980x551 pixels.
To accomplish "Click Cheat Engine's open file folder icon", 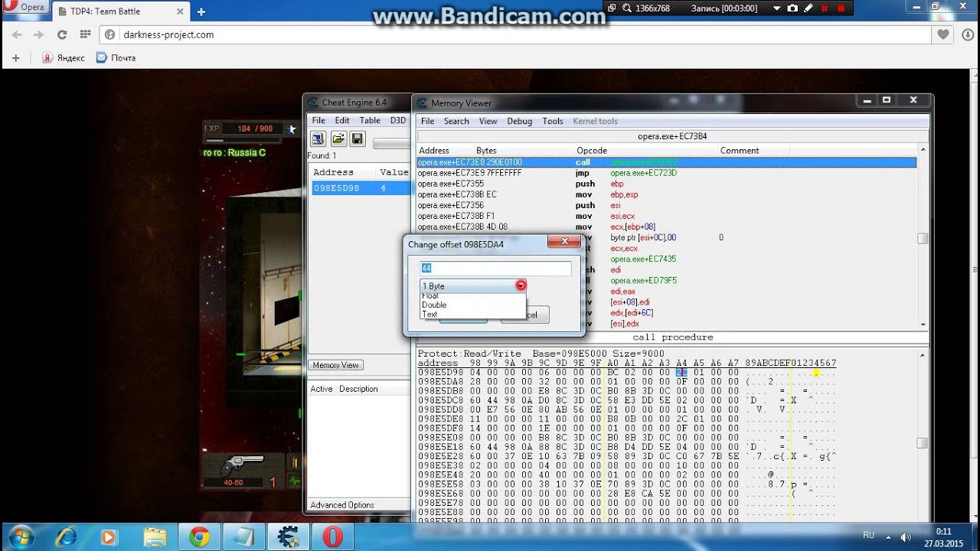I will (x=338, y=139).
